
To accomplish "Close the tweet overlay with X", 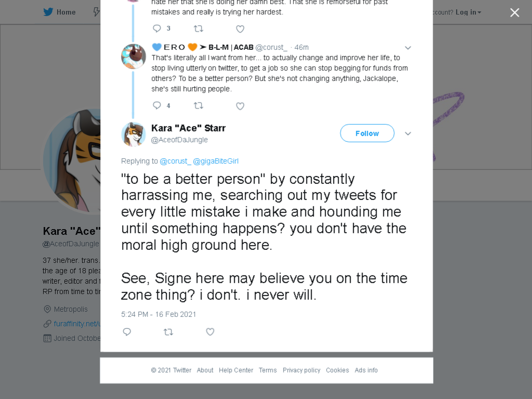I will click(x=515, y=12).
